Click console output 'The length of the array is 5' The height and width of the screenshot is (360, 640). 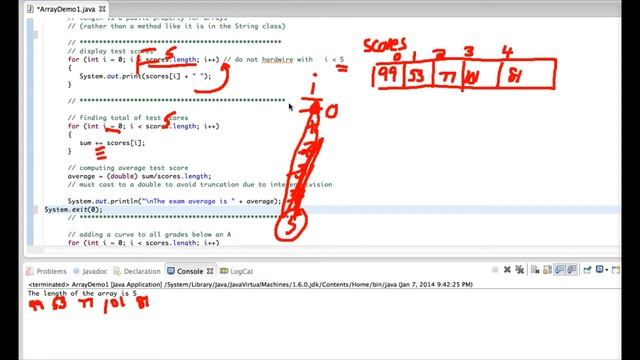tap(82, 293)
